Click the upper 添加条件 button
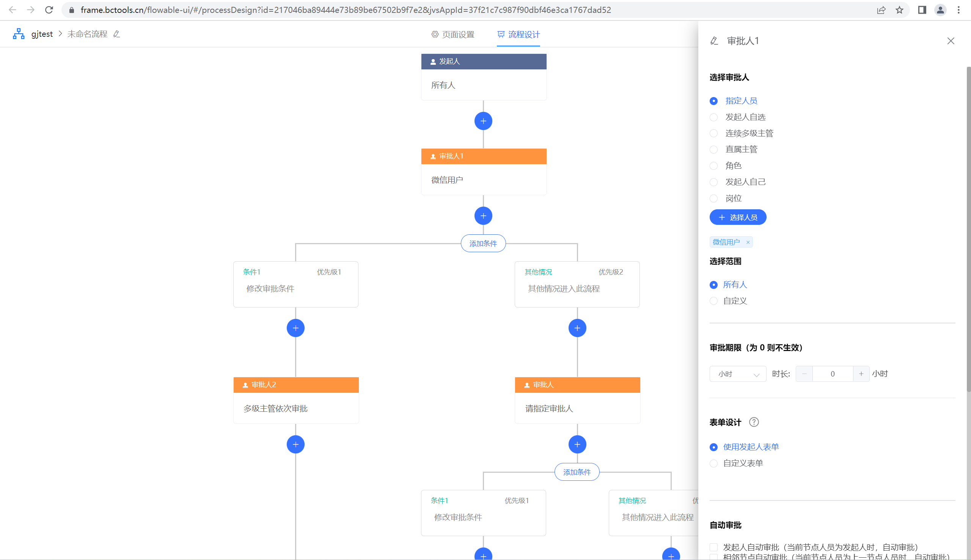 483,243
